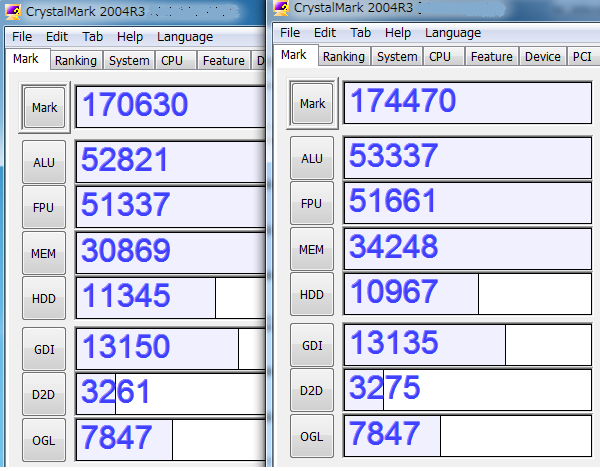Click GDI score 13135

point(468,345)
